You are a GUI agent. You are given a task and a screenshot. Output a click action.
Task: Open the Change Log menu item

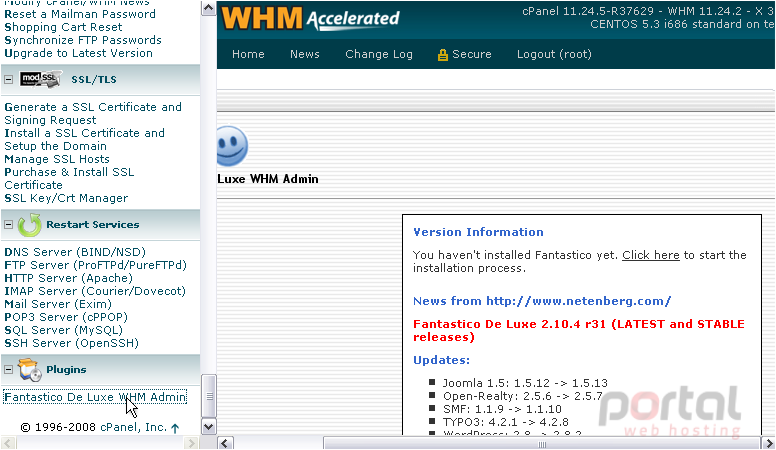click(x=379, y=54)
